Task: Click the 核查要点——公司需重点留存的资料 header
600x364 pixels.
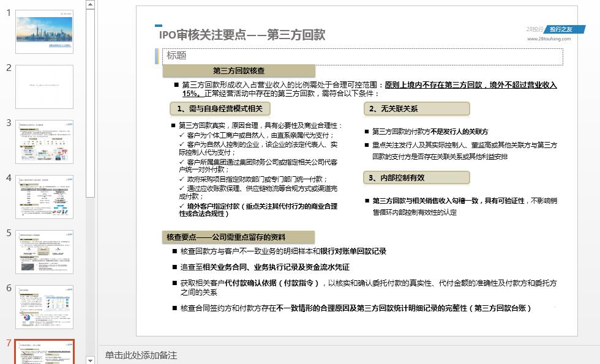Action: click(238, 237)
